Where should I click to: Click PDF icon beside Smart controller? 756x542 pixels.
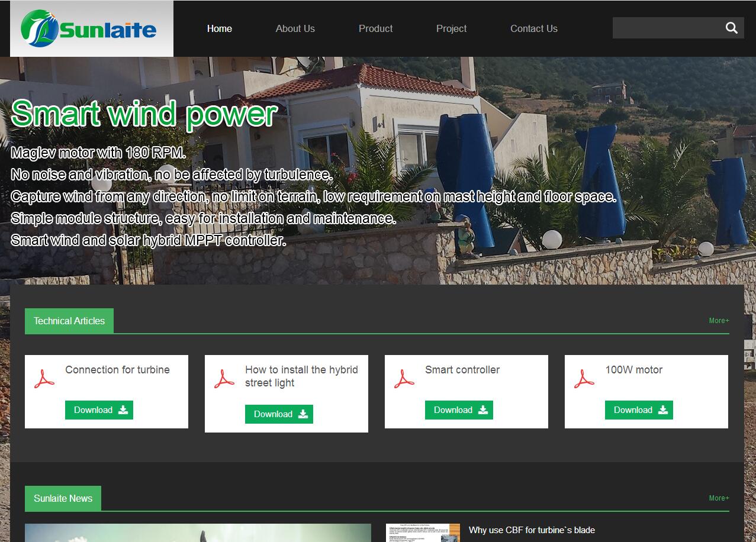click(404, 379)
